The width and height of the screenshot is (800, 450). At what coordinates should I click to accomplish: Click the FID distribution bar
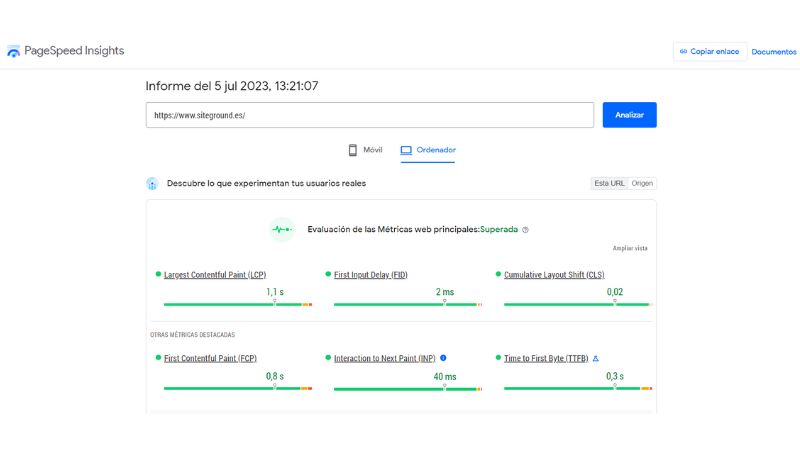tap(408, 305)
